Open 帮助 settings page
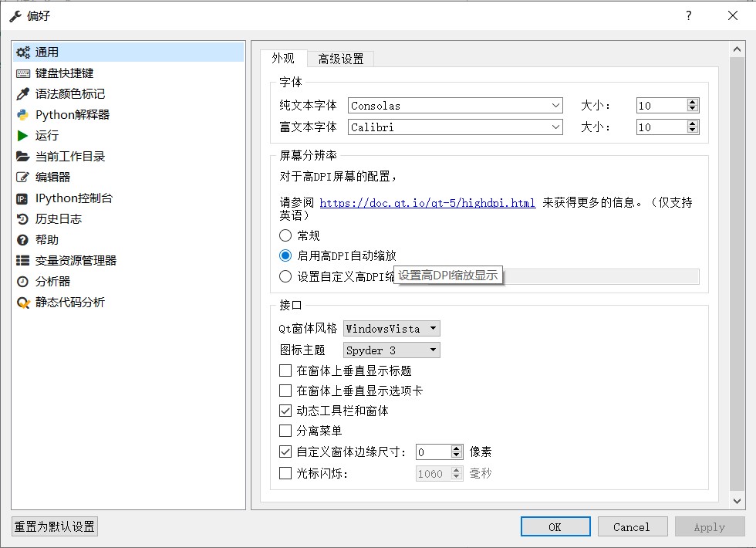 pyautogui.click(x=128, y=240)
